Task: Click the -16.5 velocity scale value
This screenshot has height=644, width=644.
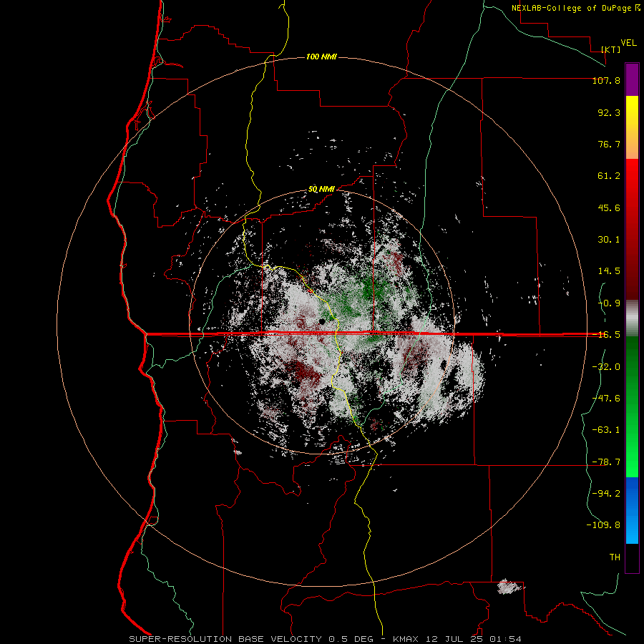Action: [606, 334]
